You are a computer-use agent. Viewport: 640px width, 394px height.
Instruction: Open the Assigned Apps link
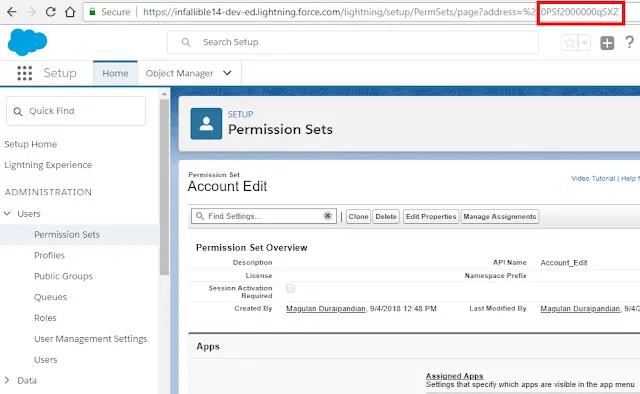pyautogui.click(x=454, y=376)
